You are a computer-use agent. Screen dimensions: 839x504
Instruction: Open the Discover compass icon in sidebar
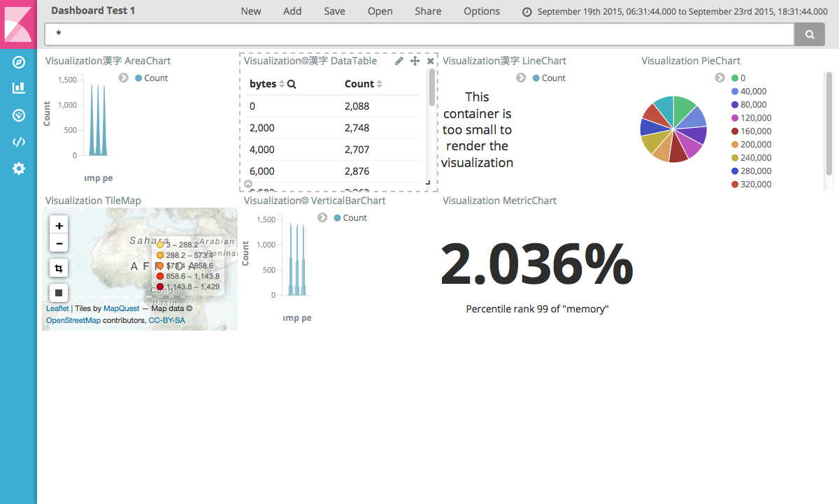(x=19, y=62)
